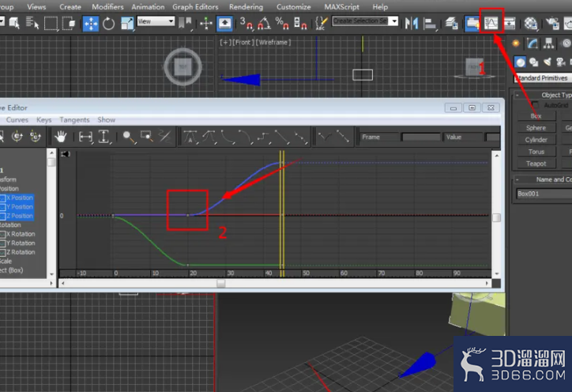Toggle Select and Manipulate button
572x392 pixels.
(206, 24)
